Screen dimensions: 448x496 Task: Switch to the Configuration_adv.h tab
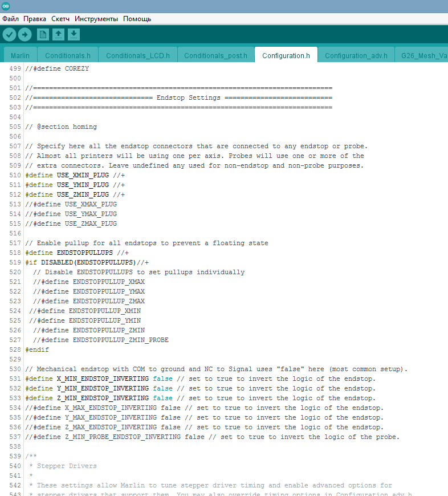356,56
